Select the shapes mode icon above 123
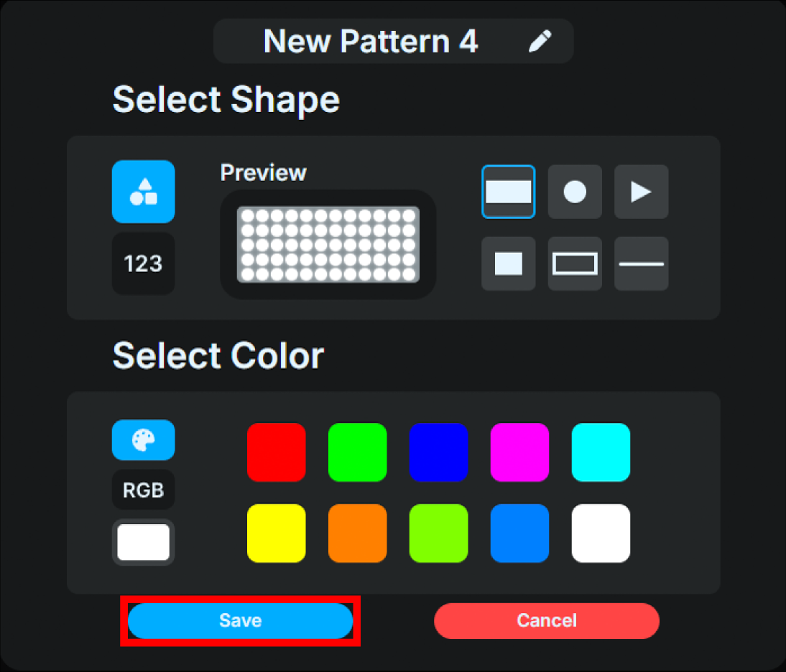 [x=143, y=192]
